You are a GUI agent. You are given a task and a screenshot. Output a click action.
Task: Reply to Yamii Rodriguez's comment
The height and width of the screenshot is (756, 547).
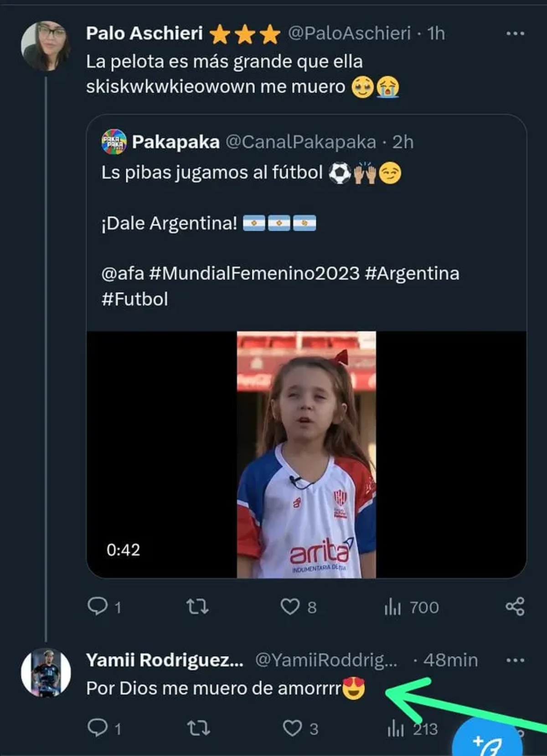coord(97,728)
